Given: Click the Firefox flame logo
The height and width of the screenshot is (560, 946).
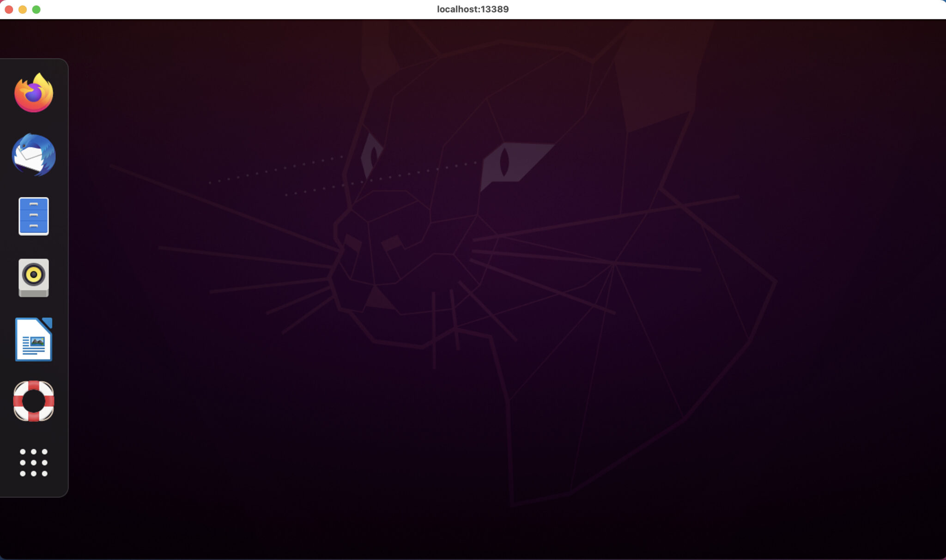Looking at the screenshot, I should click(x=34, y=92).
